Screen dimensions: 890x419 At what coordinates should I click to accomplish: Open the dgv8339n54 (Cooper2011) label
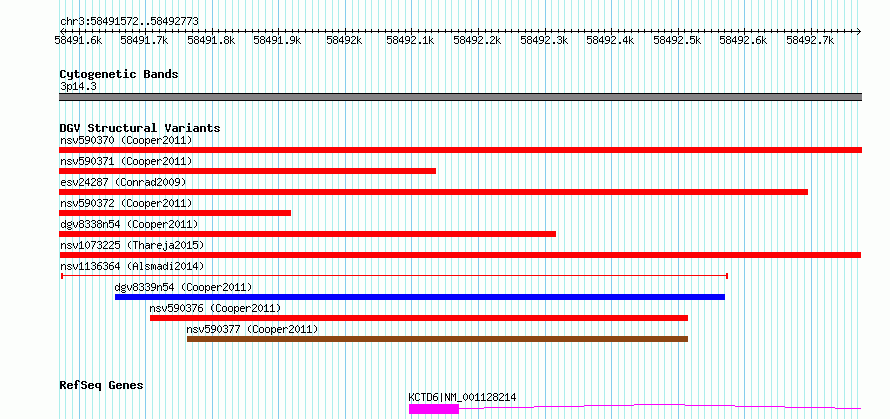pos(183,287)
